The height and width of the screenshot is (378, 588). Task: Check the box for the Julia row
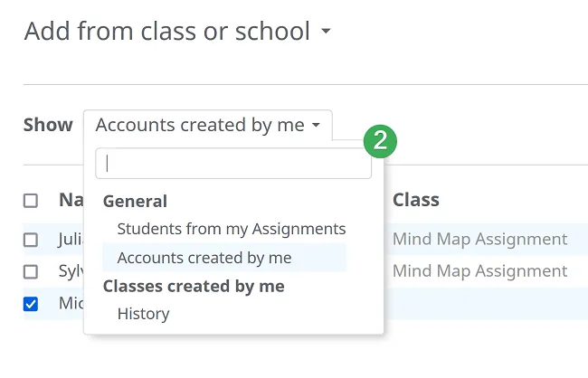31,240
